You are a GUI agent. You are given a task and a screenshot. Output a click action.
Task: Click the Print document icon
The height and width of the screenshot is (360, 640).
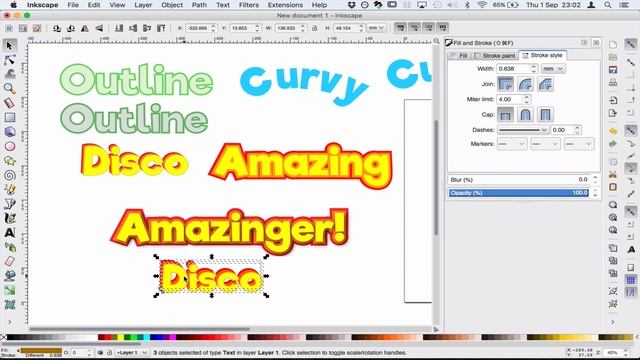coord(613,83)
